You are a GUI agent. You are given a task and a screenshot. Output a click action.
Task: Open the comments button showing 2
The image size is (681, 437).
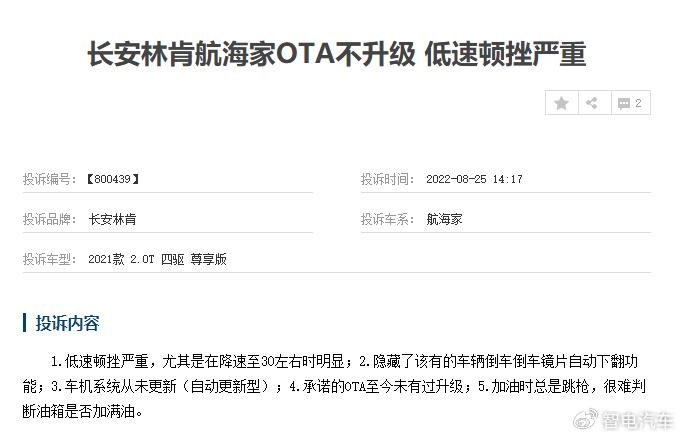pos(631,103)
